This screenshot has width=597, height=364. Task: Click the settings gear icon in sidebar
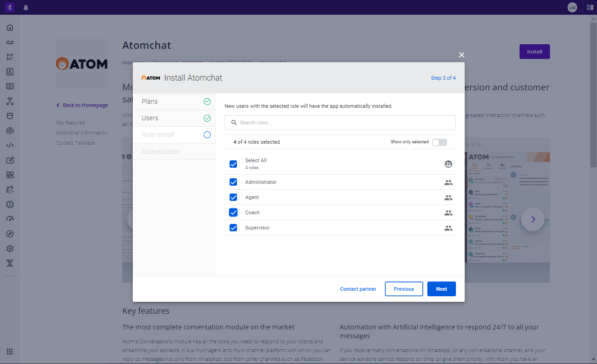coord(10,249)
